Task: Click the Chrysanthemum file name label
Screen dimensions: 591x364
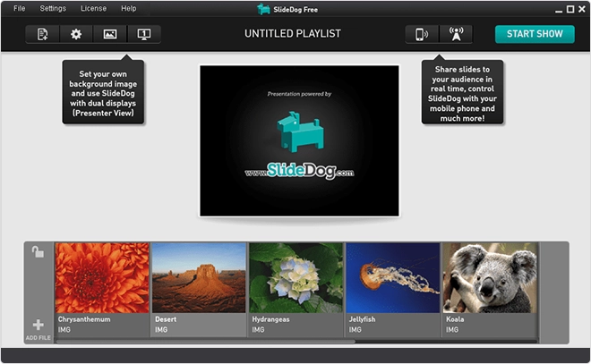Action: [84, 319]
